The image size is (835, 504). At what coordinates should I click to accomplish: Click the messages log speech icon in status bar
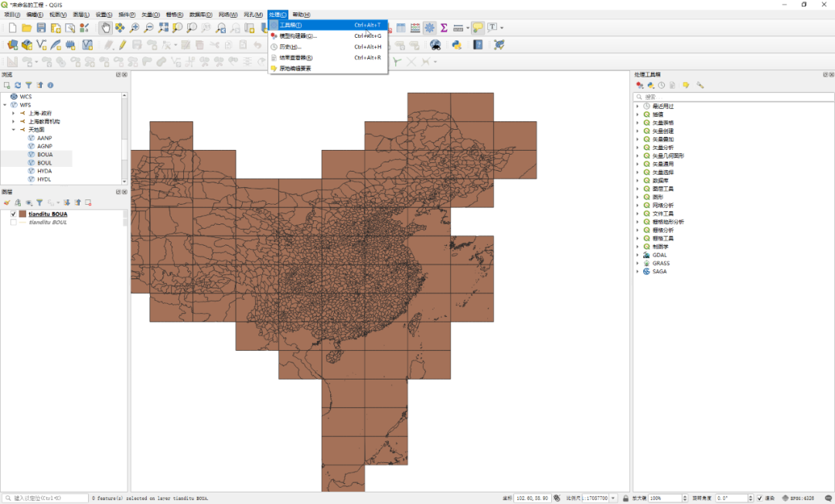pyautogui.click(x=828, y=498)
